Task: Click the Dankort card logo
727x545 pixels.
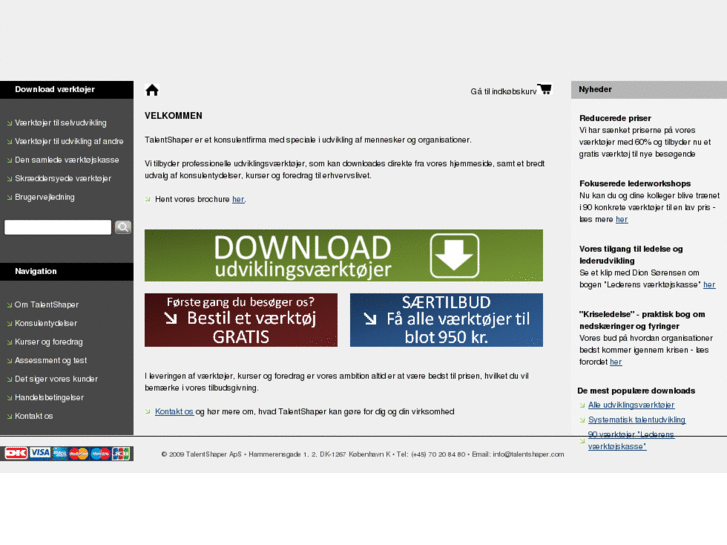Action: pyautogui.click(x=16, y=453)
